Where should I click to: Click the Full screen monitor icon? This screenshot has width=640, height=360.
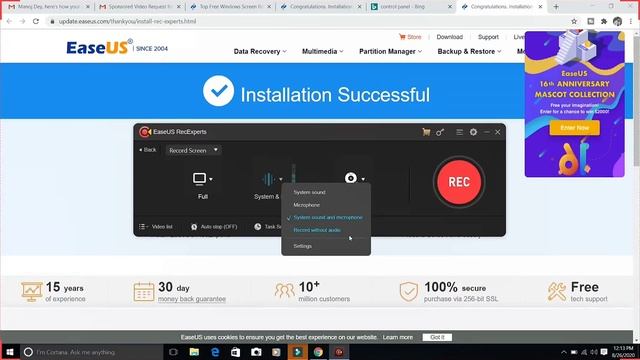coord(200,179)
